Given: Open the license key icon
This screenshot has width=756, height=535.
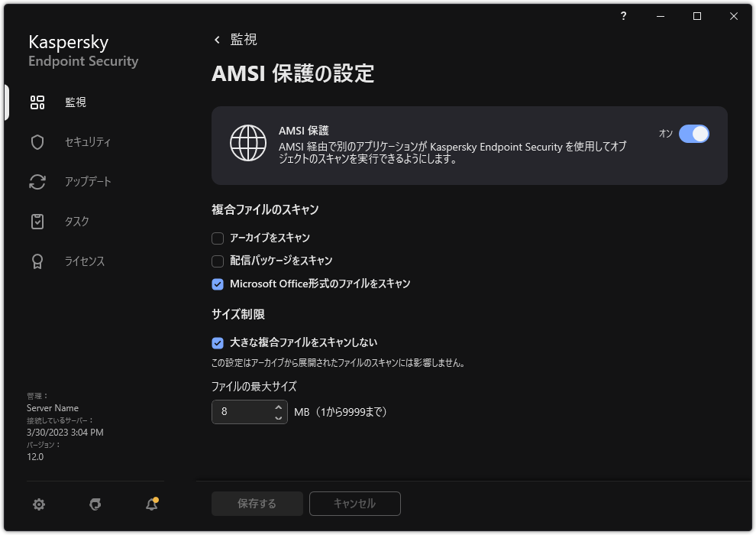Looking at the screenshot, I should [x=37, y=261].
